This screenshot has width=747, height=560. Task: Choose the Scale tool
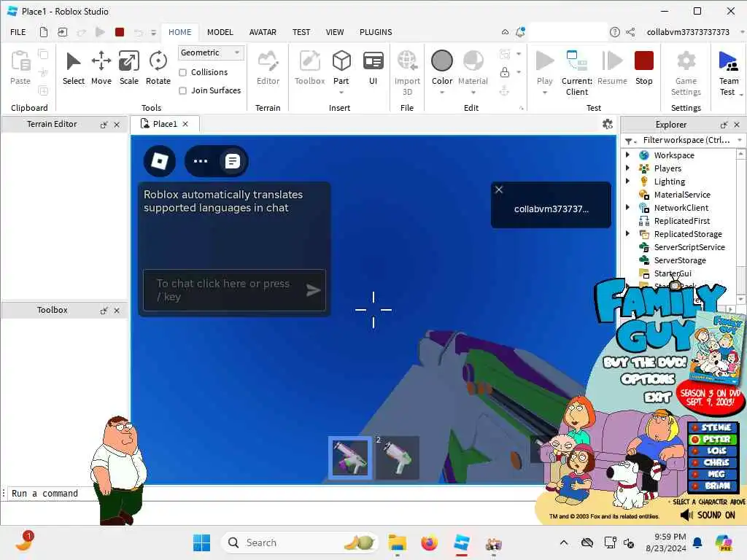coord(128,68)
